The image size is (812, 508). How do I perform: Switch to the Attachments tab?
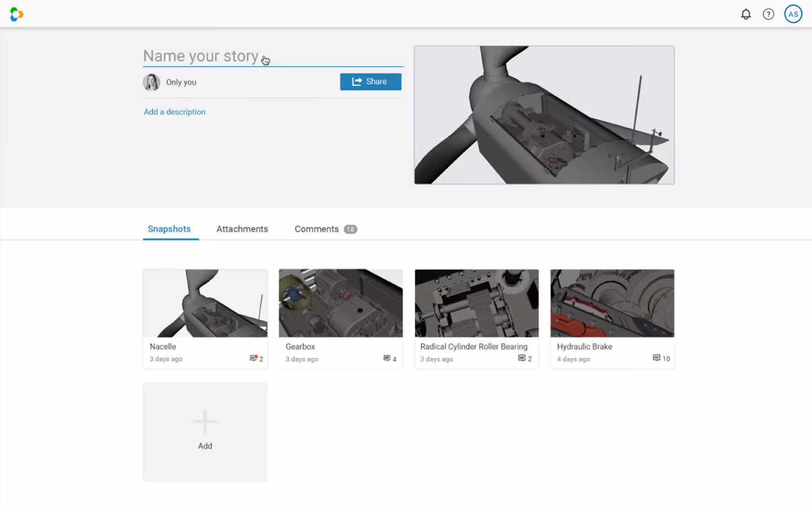tap(242, 229)
